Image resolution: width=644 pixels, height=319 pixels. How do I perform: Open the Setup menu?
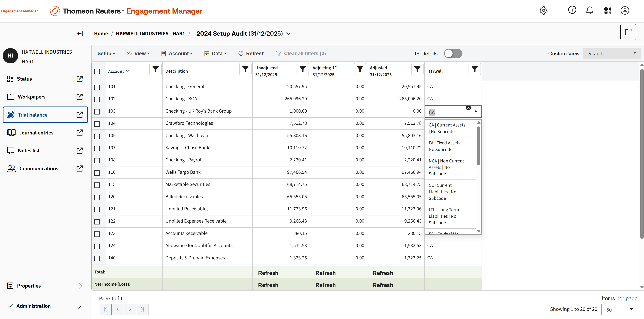[x=106, y=54]
